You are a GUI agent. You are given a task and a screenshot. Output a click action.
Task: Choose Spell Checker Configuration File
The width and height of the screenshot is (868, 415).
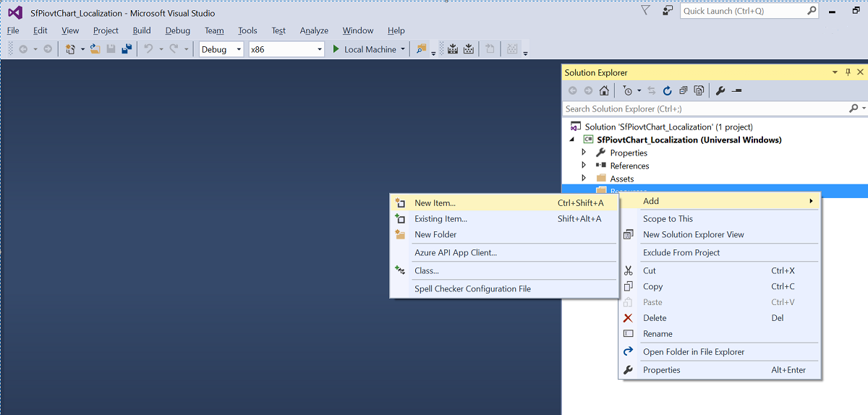[503, 289]
